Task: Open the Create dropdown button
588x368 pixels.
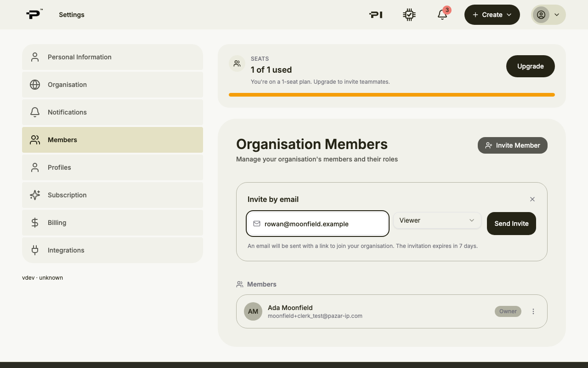Action: pos(492,15)
